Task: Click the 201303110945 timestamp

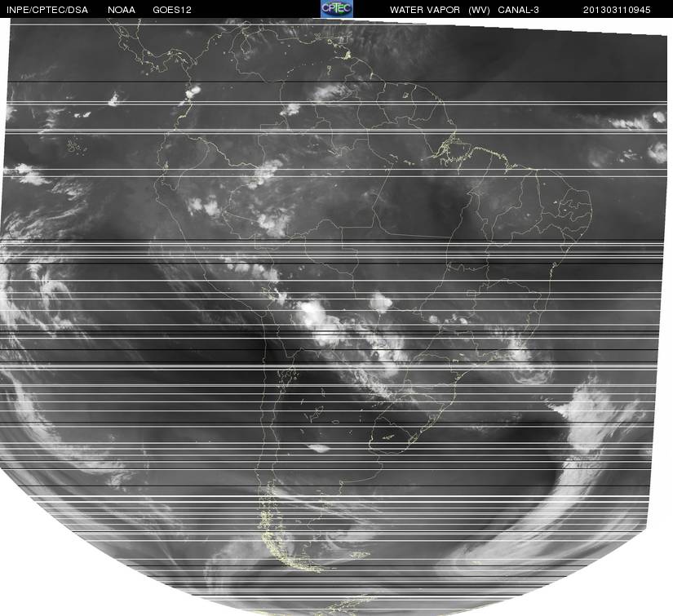Action: tap(617, 10)
